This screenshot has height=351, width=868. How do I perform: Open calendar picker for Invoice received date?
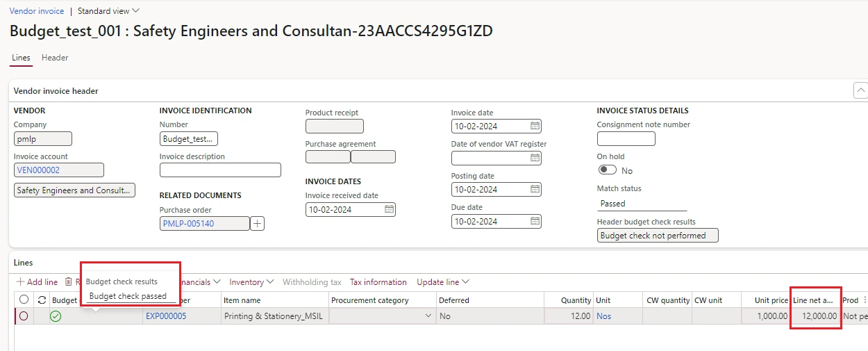pos(389,209)
